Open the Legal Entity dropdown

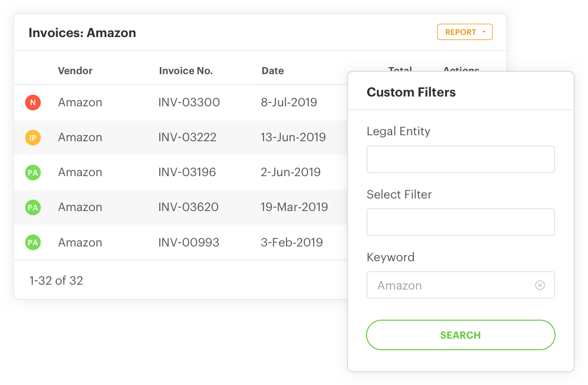tap(460, 159)
